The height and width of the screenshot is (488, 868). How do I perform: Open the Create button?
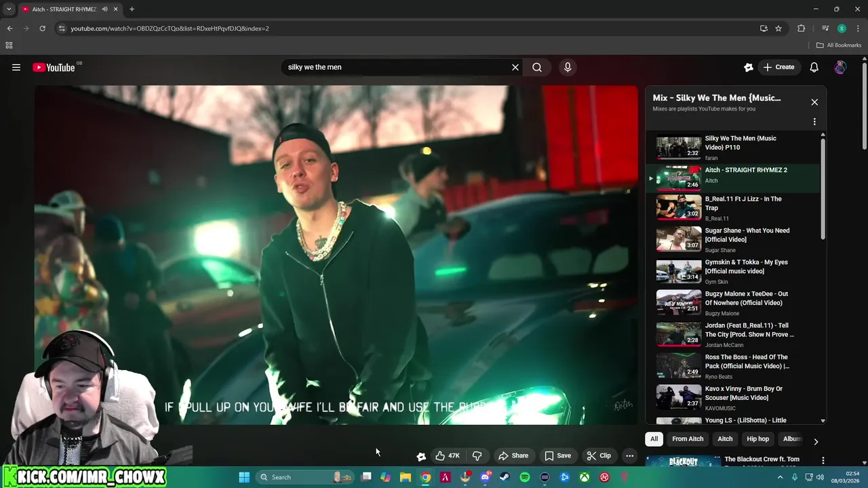[x=778, y=67]
